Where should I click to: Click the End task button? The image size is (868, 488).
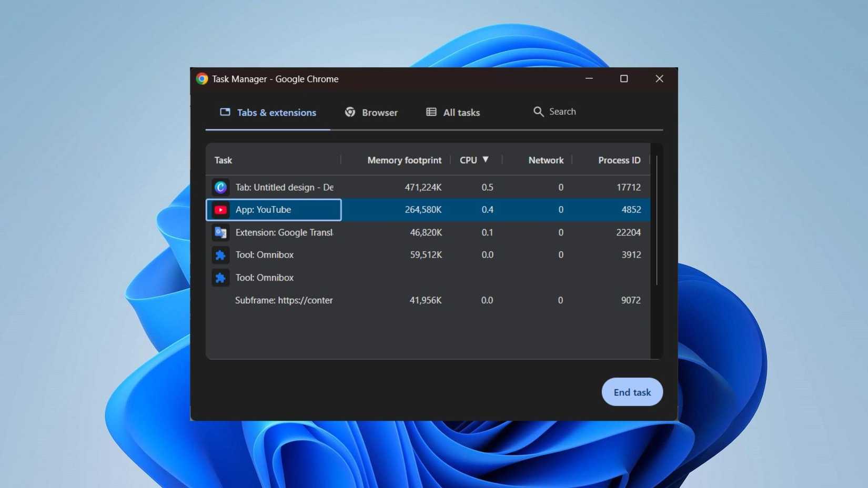click(x=632, y=392)
